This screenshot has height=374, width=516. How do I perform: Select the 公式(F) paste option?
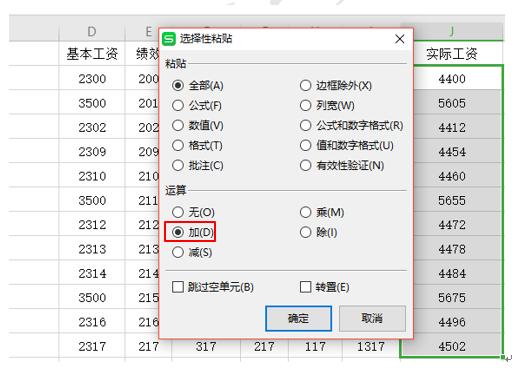197,106
